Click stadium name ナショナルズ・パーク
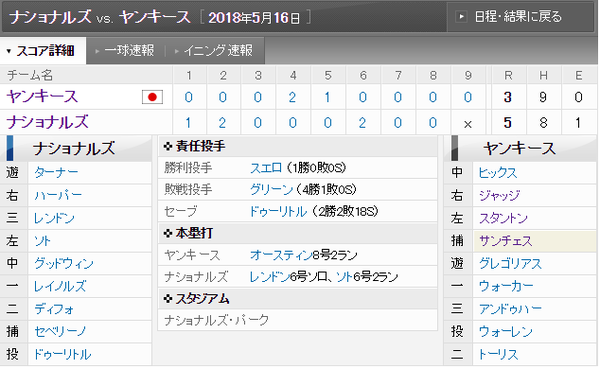The height and width of the screenshot is (369, 600). (217, 320)
